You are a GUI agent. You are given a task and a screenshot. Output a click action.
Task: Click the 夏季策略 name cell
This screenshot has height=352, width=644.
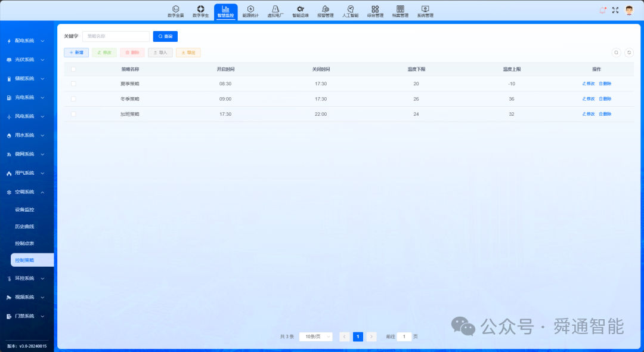pos(130,84)
